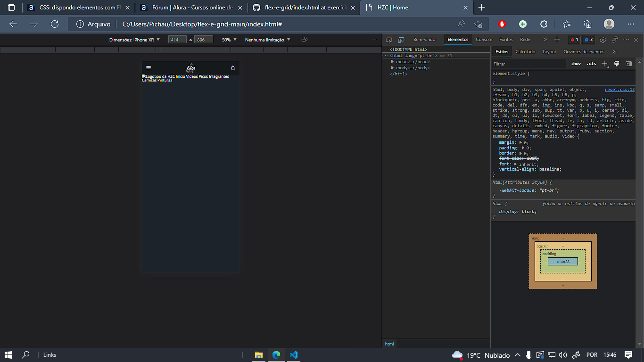The image size is (644, 362).
Task: Open the Dimensões: iPhone XR device dropdown
Action: coord(135,40)
